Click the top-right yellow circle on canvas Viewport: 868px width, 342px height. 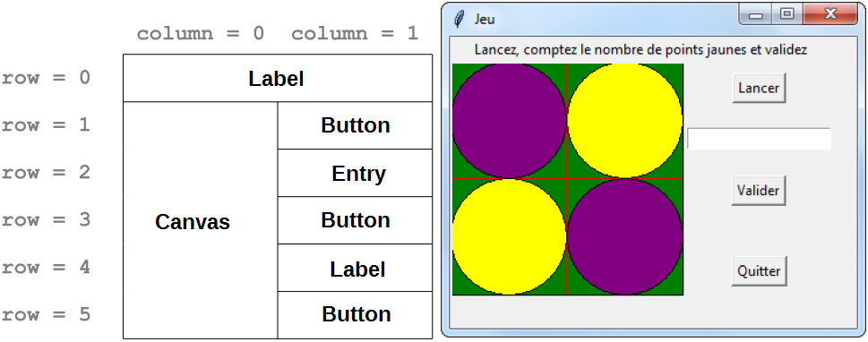(625, 121)
